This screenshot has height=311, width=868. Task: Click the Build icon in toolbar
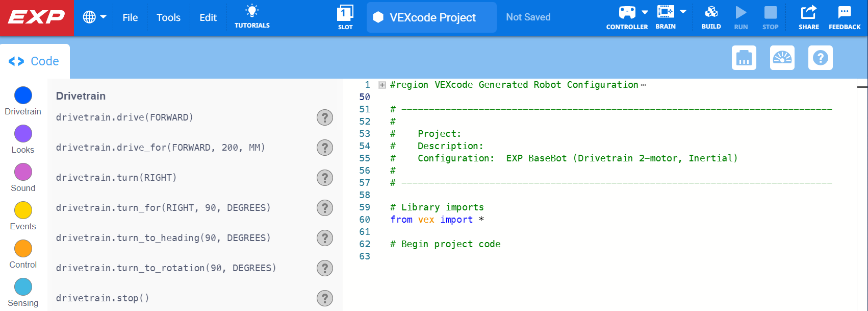coord(711,12)
